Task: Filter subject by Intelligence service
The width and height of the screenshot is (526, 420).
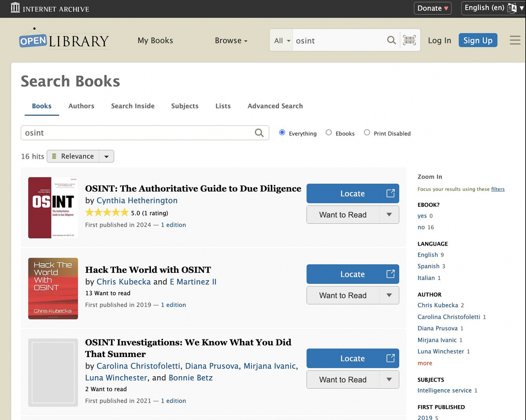Action: click(x=445, y=390)
